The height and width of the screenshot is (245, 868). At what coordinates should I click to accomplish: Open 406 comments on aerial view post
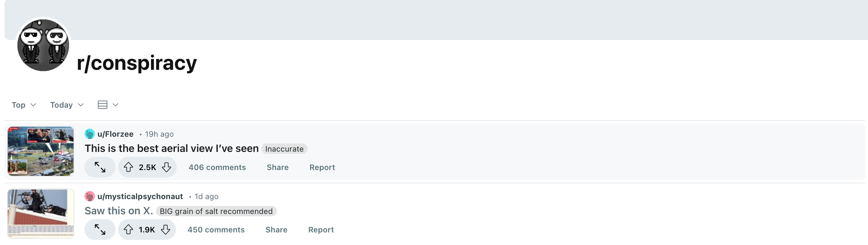217,167
